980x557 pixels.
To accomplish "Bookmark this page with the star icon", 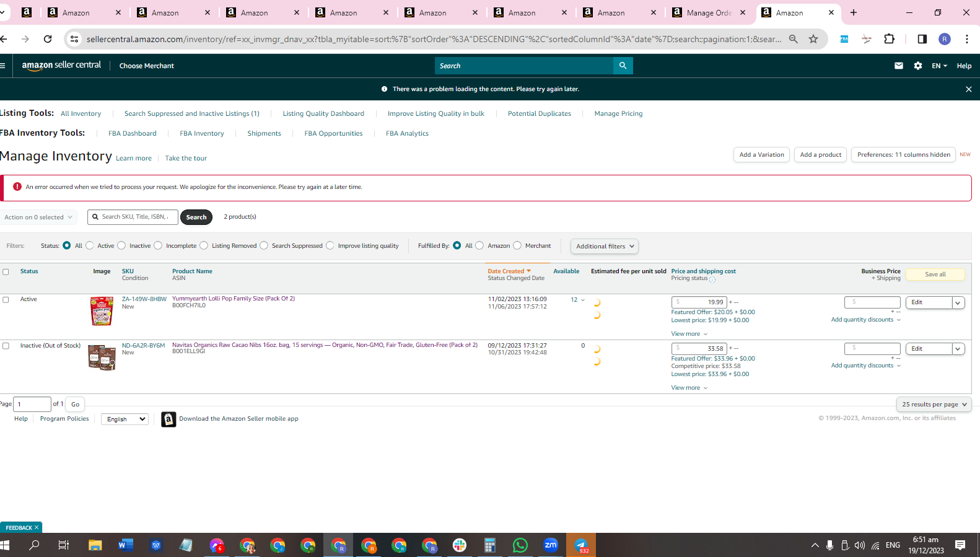I will pos(813,39).
